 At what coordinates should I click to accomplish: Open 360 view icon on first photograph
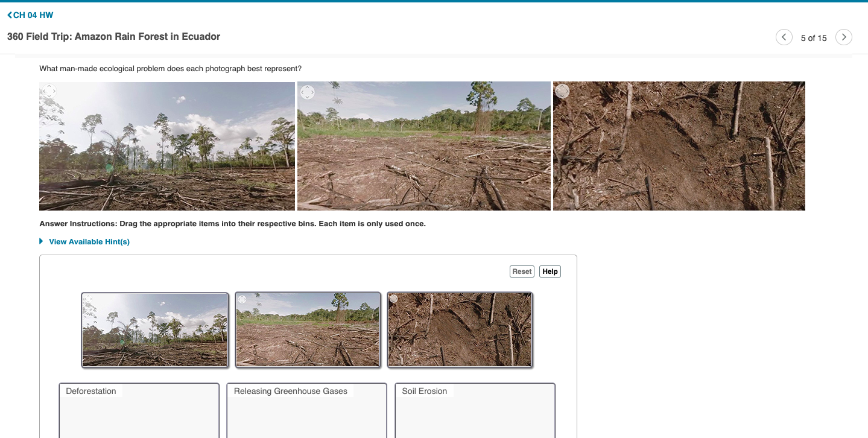pyautogui.click(x=49, y=92)
